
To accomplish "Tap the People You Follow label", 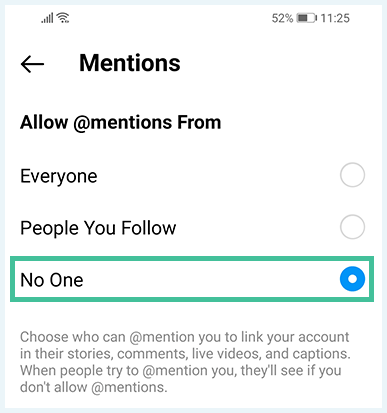I will tap(98, 229).
